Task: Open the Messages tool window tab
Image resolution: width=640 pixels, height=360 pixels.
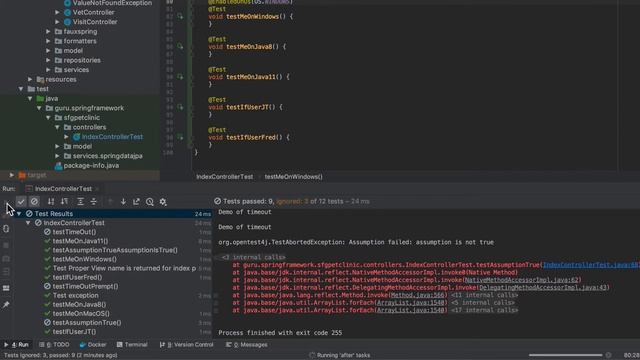Action: [x=247, y=345]
